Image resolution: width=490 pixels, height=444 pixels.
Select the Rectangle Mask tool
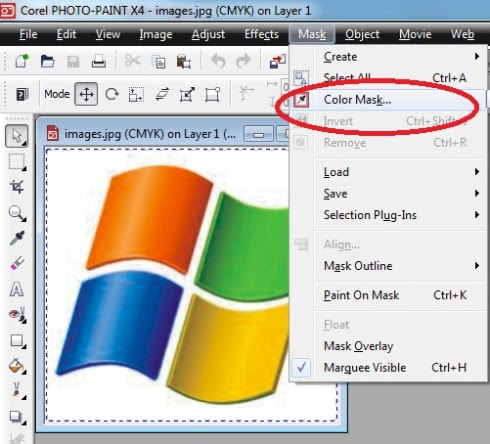pos(17,162)
